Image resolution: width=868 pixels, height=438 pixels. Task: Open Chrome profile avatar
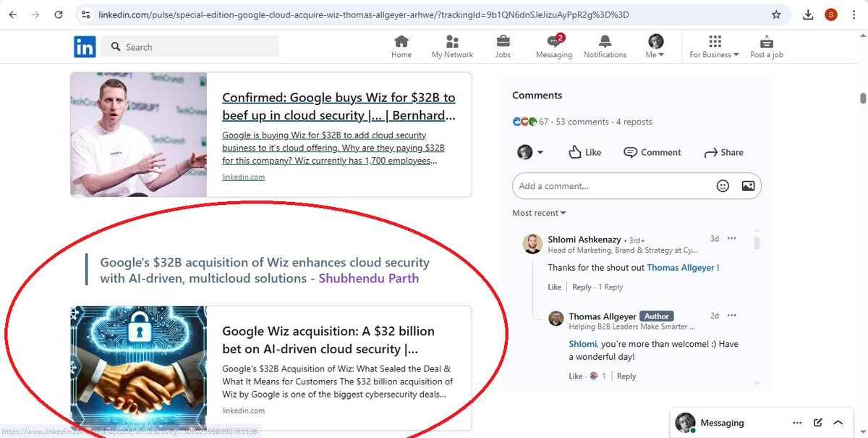click(832, 14)
